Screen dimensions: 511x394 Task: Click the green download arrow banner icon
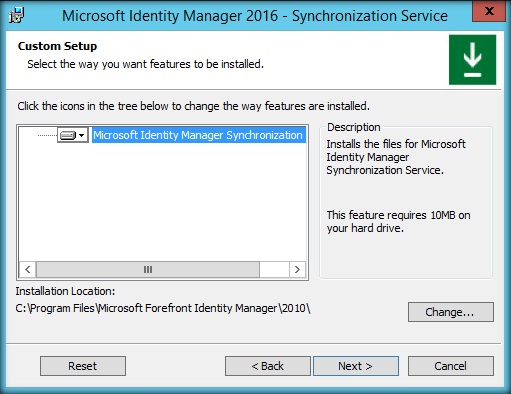472,60
